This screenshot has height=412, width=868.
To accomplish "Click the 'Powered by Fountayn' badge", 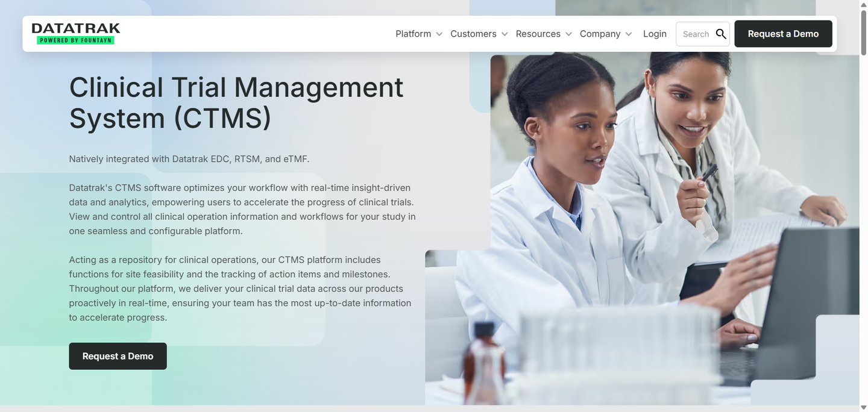I will coord(76,40).
